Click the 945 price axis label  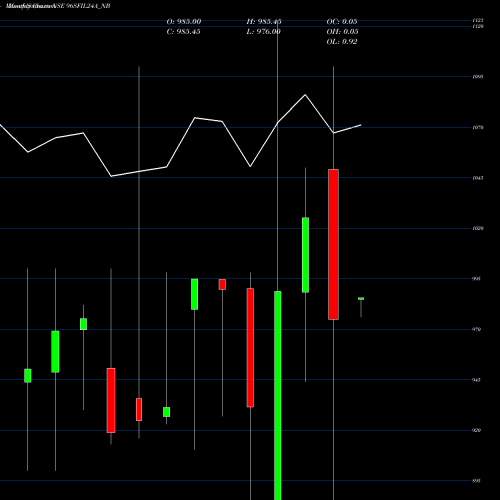(x=477, y=380)
